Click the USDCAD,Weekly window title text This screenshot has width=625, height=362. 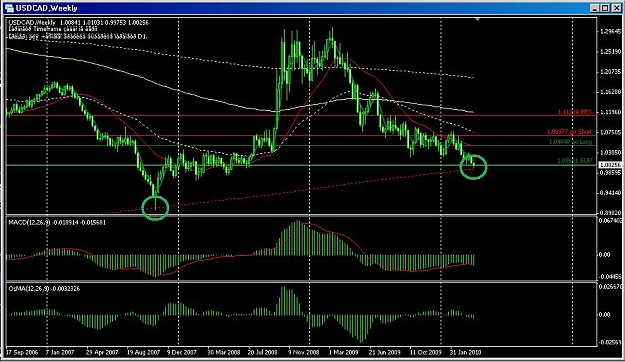point(47,8)
